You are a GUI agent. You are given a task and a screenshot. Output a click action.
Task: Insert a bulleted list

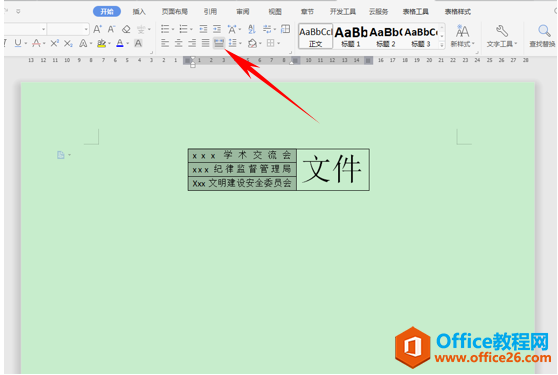(x=165, y=29)
